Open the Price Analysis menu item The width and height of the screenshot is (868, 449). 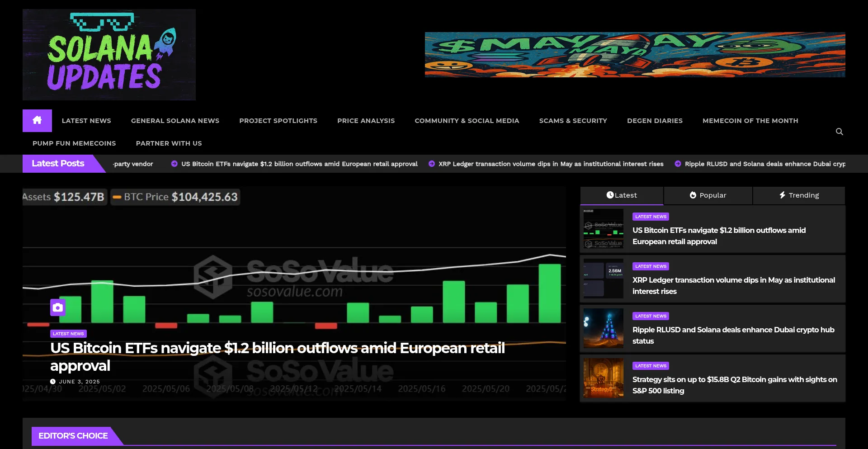pyautogui.click(x=366, y=121)
